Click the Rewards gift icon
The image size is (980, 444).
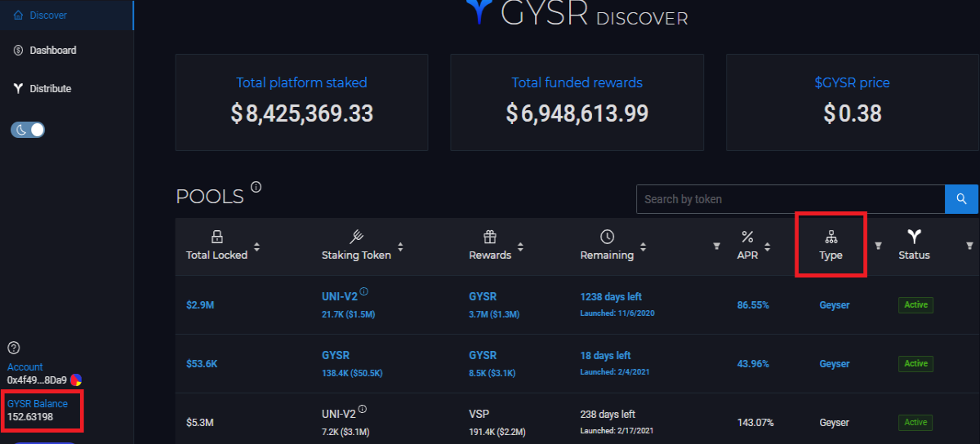pyautogui.click(x=490, y=237)
